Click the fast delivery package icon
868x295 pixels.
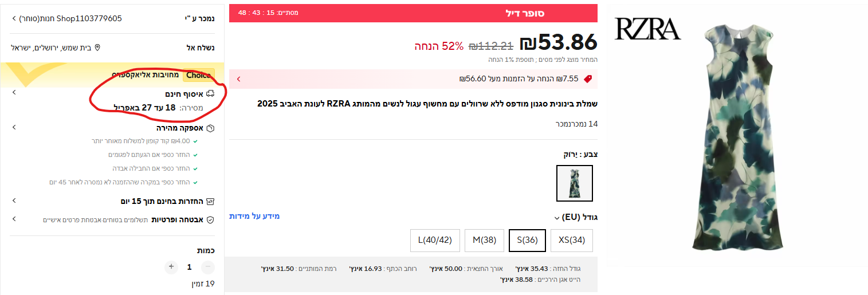210,128
